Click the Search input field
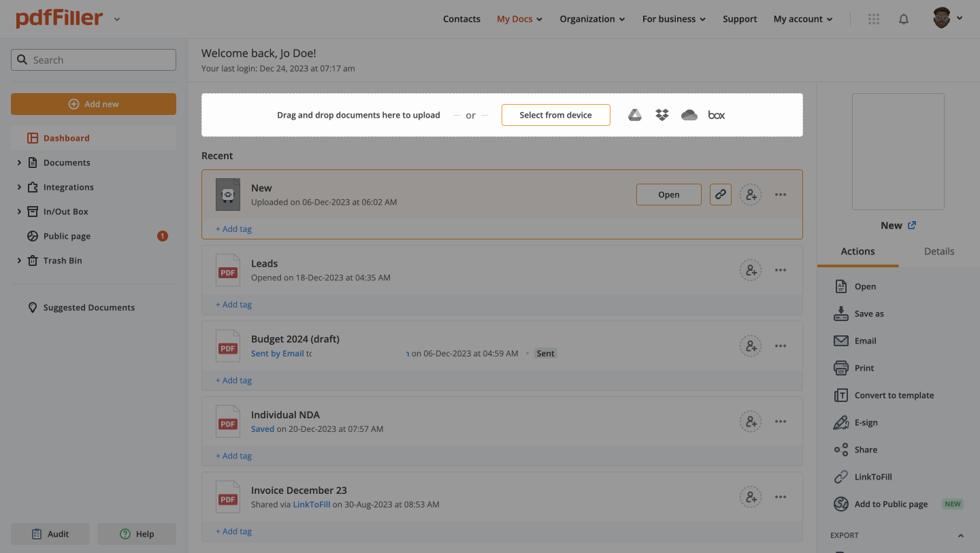 (93, 60)
